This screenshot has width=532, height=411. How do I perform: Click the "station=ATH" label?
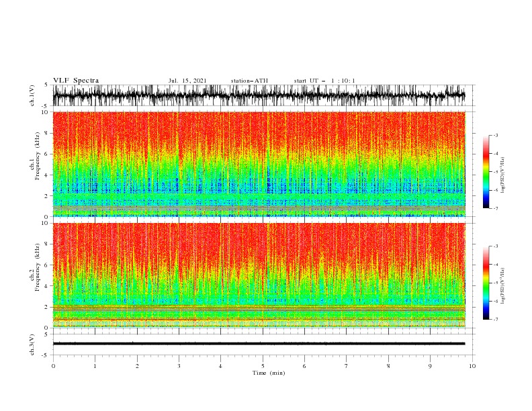coord(249,81)
